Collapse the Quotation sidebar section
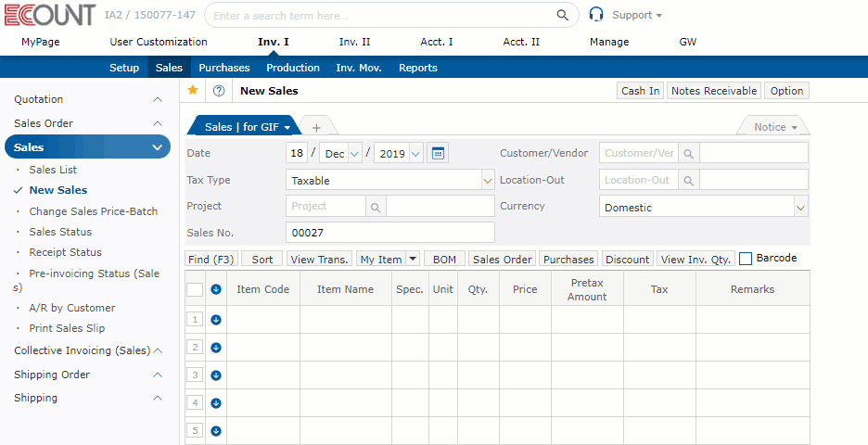Image resolution: width=868 pixels, height=445 pixels. [157, 99]
